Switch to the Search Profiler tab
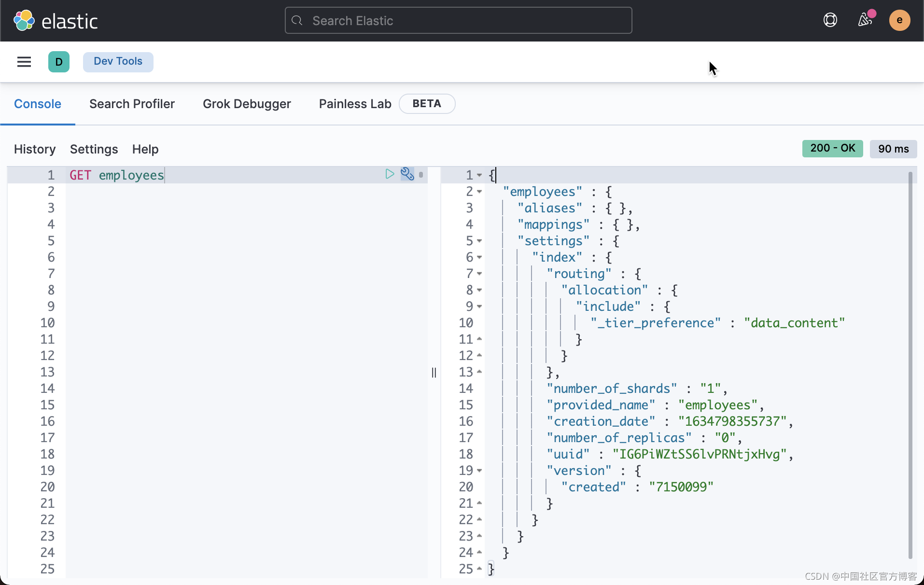 click(132, 104)
